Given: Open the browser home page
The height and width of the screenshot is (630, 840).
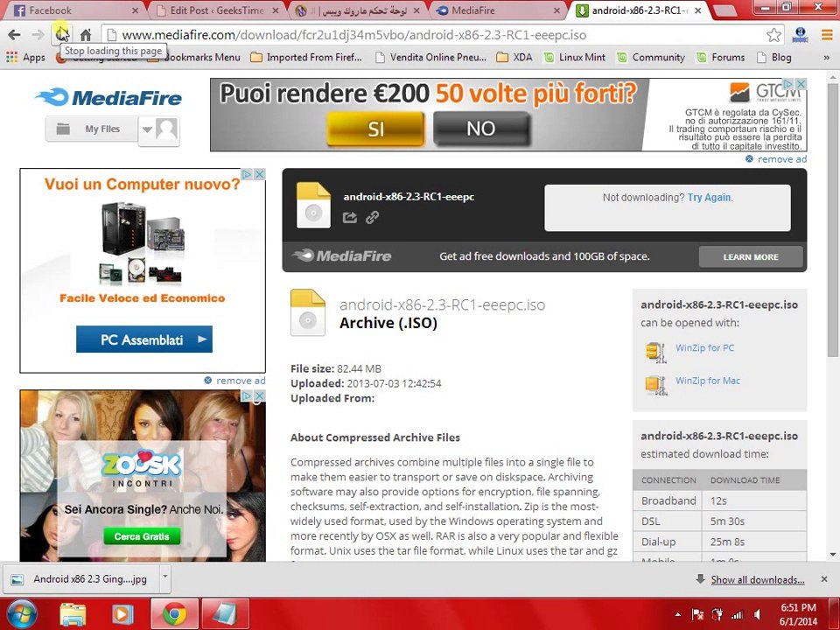Looking at the screenshot, I should (x=86, y=35).
